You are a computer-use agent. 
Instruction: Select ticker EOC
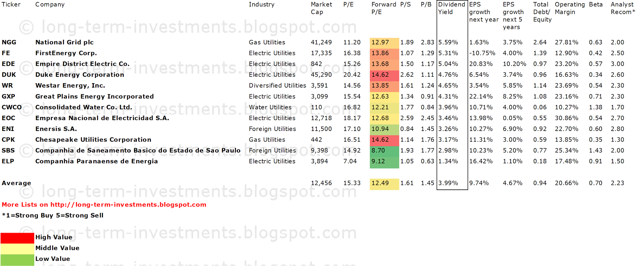click(8, 118)
